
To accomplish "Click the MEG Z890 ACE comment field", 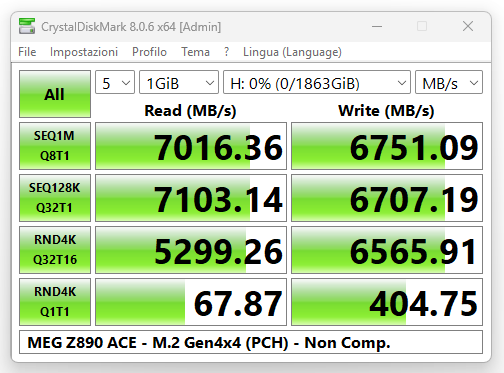I will pos(251,342).
